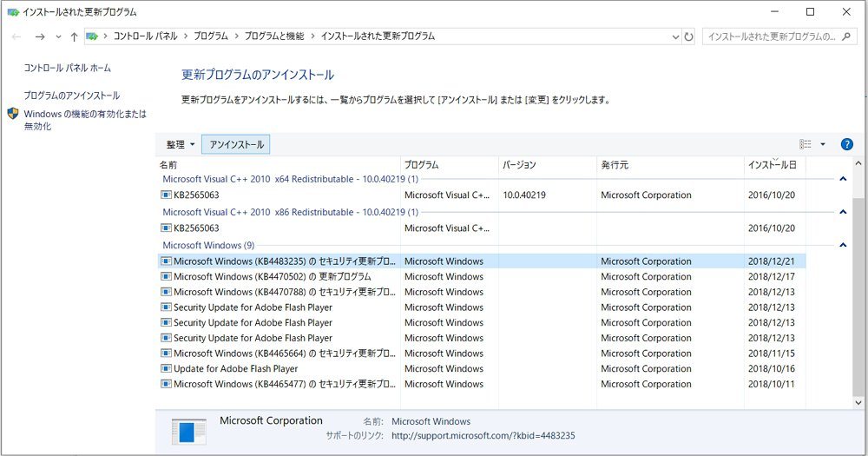Click the address bar control panel icon
The image size is (868, 456).
93,36
